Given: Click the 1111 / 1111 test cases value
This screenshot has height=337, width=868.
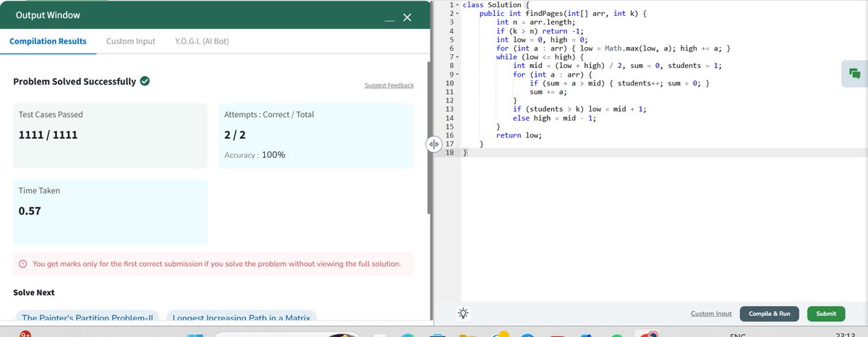Looking at the screenshot, I should [48, 135].
